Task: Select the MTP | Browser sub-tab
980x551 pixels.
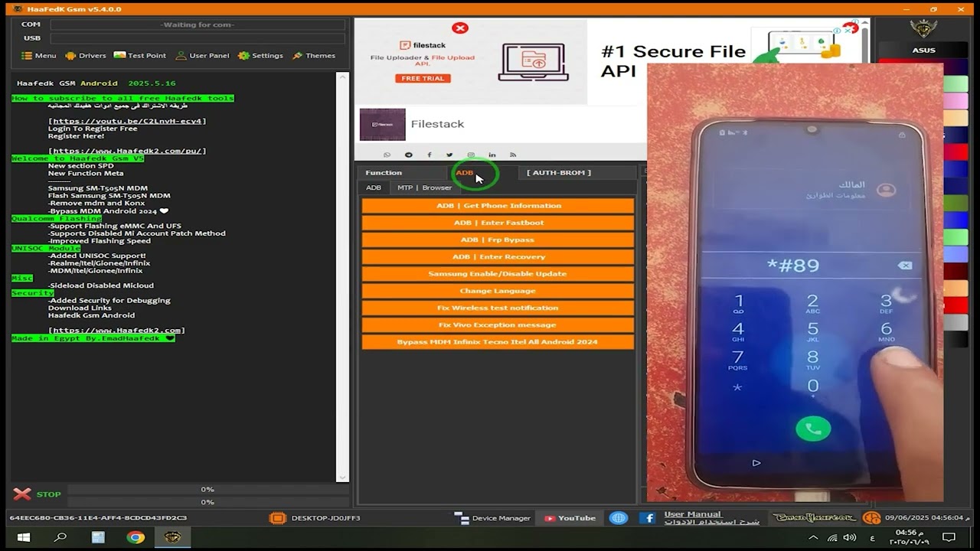Action: click(424, 187)
